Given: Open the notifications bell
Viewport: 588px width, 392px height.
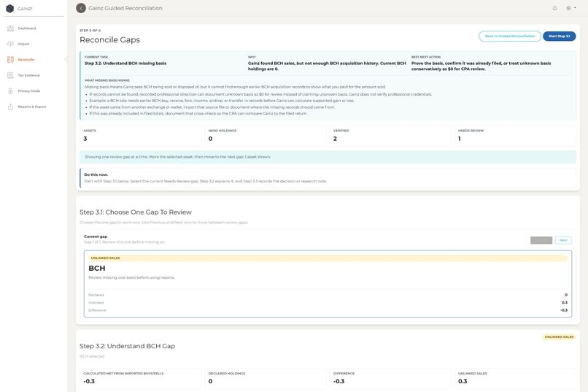Looking at the screenshot, I should (554, 8).
